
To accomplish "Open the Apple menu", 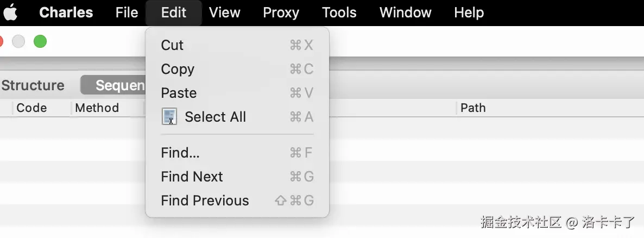I will (x=10, y=12).
